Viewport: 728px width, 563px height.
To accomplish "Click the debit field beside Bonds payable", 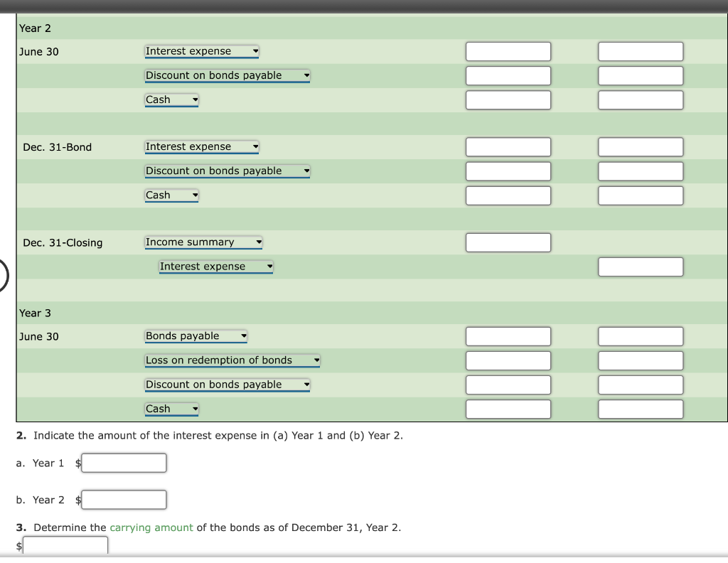I will pyautogui.click(x=508, y=336).
